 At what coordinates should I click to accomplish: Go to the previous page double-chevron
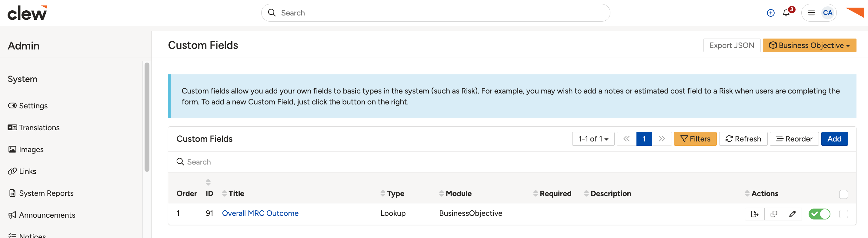626,139
